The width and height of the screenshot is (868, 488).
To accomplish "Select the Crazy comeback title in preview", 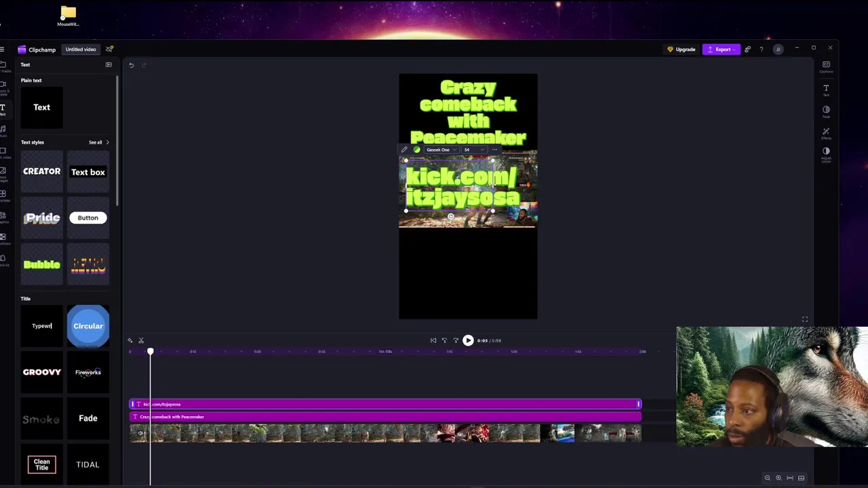I will tap(468, 113).
